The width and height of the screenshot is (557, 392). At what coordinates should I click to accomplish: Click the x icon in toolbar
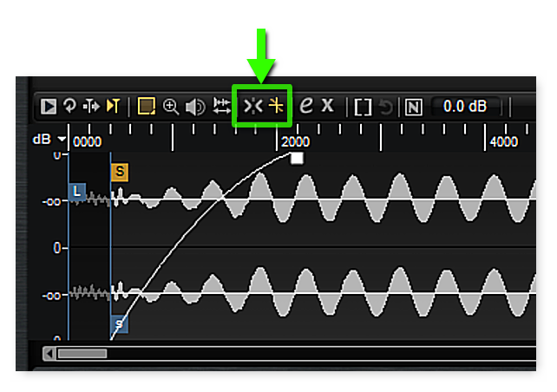pyautogui.click(x=327, y=106)
